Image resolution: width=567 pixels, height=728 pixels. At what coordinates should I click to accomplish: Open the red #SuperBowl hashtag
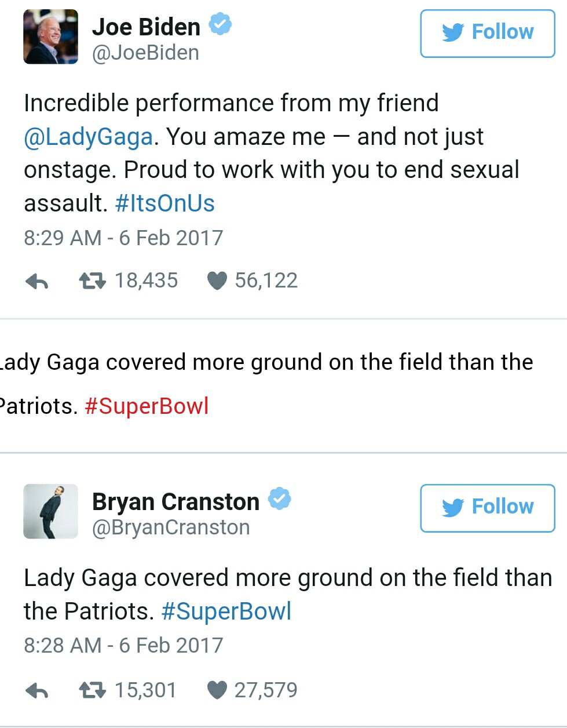147,406
